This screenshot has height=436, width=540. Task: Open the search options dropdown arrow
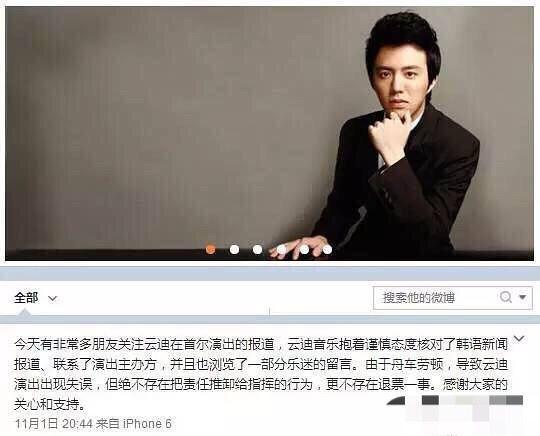coord(523,297)
